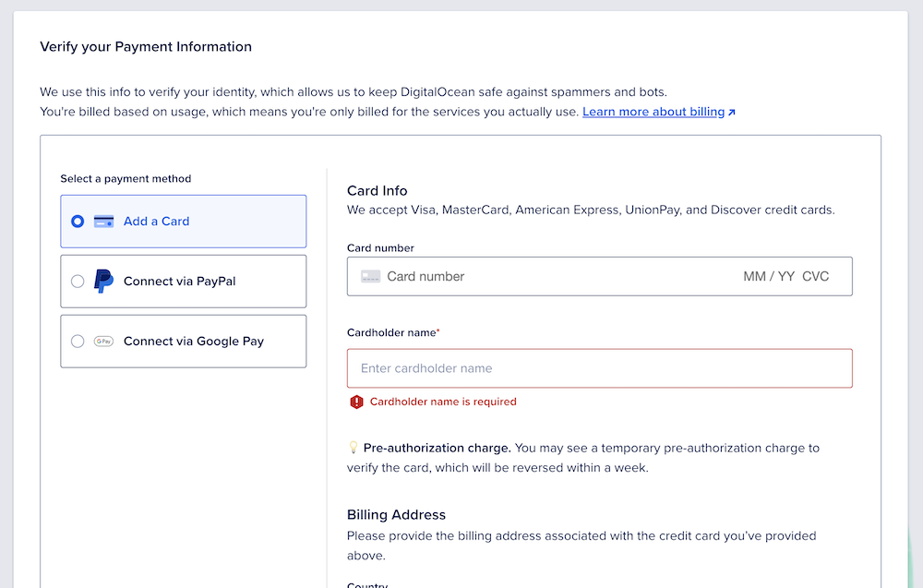Click the gray card icon in card number field
This screenshot has width=923, height=588.
click(370, 276)
